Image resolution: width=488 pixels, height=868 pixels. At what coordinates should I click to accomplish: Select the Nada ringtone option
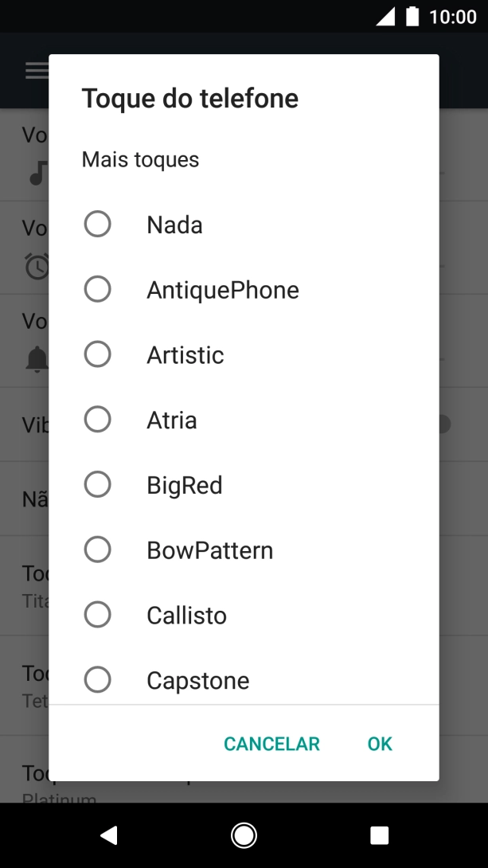click(97, 224)
